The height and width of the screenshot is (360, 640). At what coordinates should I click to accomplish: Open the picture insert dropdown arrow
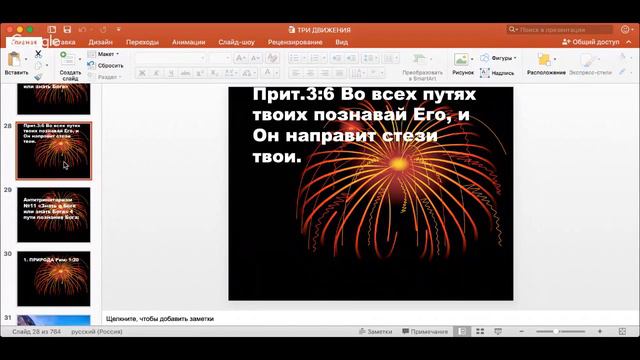(472, 59)
